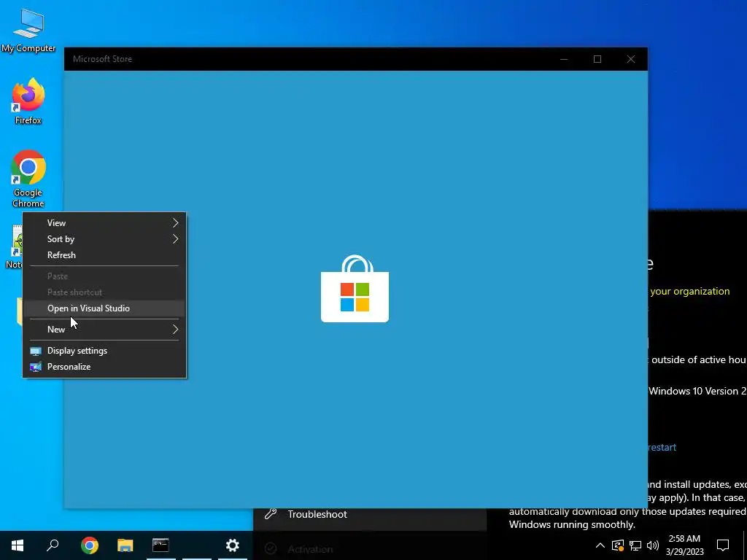Click the restart link in Settings window

tap(662, 447)
